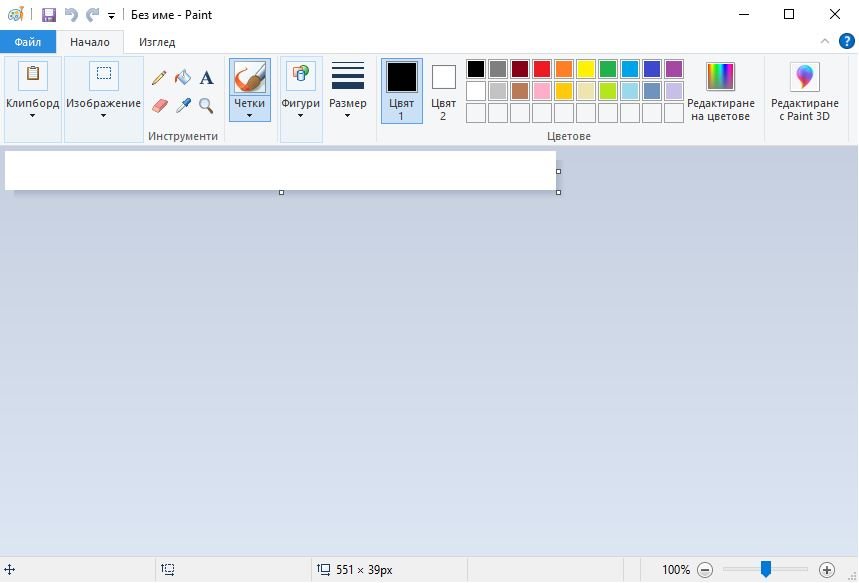This screenshot has height=583, width=859.
Task: Click the canvas bottom-center resize handle
Action: [282, 192]
